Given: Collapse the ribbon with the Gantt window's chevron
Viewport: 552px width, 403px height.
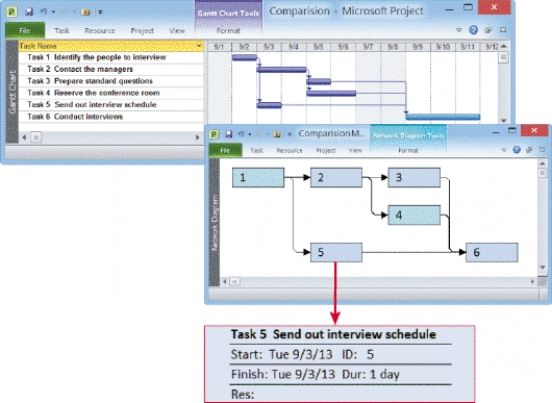Looking at the screenshot, I should point(459,30).
